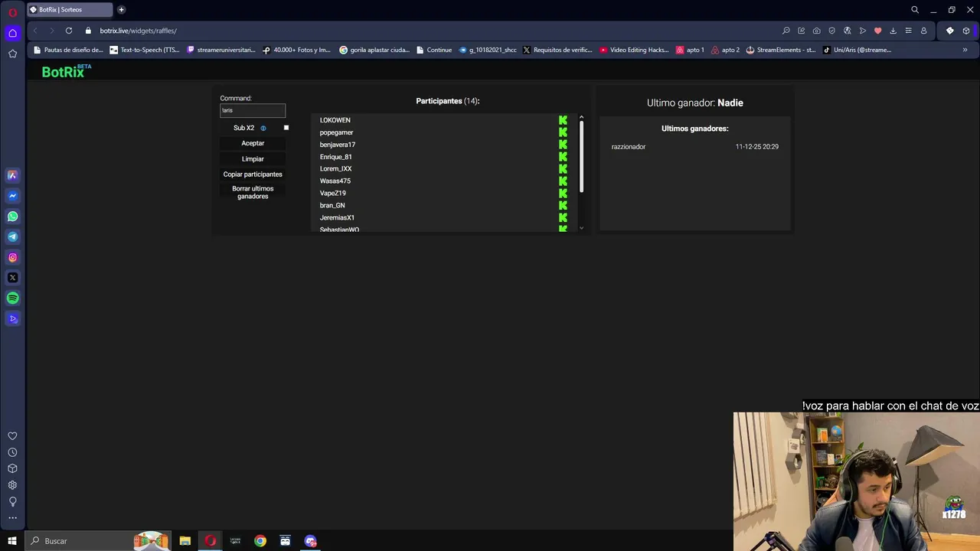The width and height of the screenshot is (980, 551).
Task: Open the profile account icon in toolbar
Action: (924, 31)
